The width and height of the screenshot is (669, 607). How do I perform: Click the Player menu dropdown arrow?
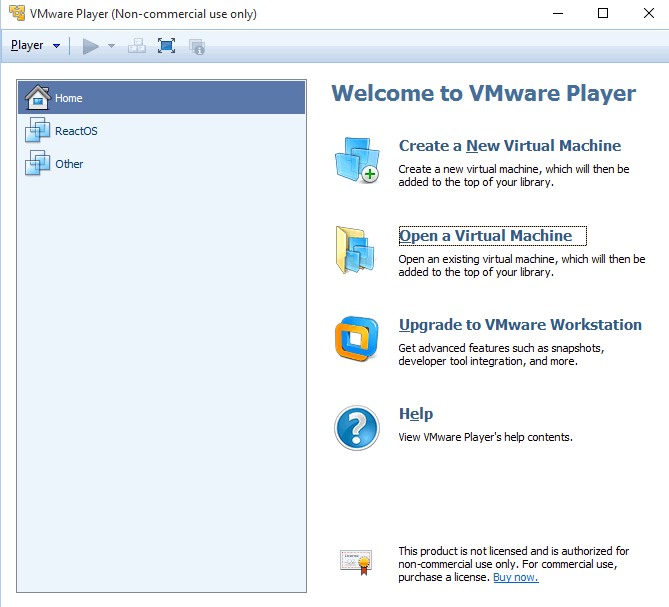(56, 46)
